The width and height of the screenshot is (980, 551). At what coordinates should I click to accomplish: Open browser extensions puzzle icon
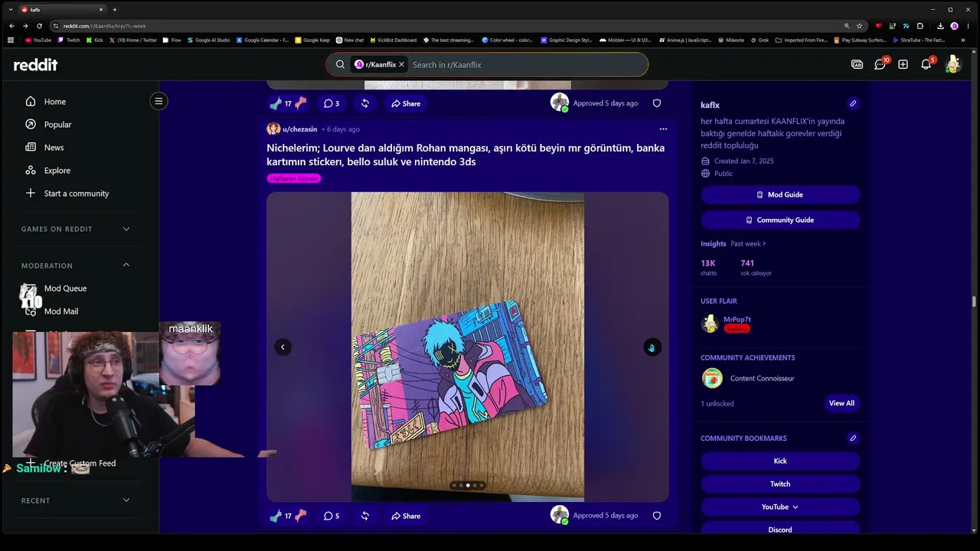coord(920,26)
